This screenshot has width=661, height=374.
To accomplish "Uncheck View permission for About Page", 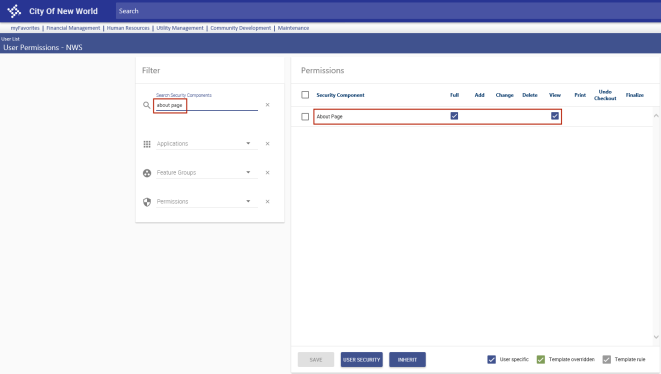I will click(555, 116).
